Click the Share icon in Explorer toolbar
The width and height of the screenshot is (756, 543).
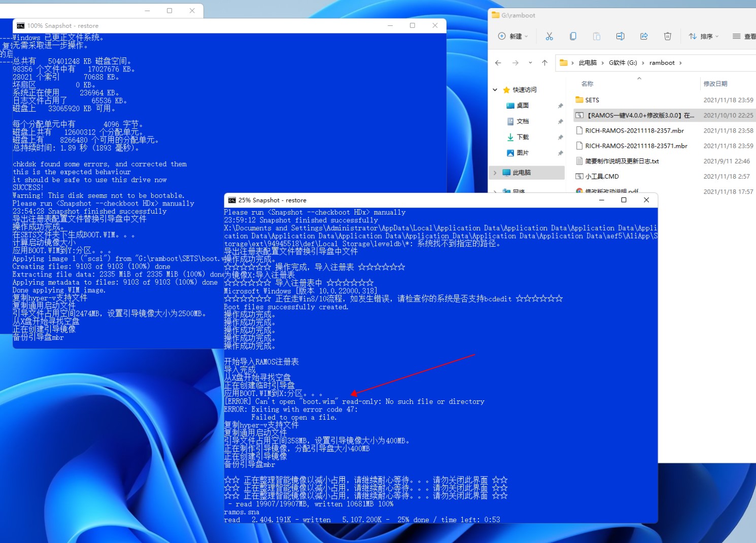pos(644,36)
